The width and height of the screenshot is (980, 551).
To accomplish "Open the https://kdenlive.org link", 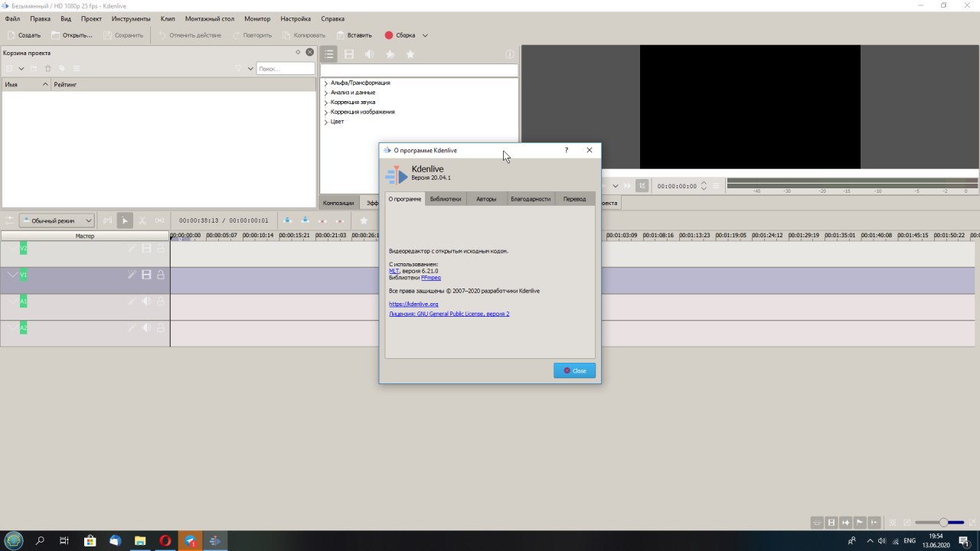I will pos(413,304).
